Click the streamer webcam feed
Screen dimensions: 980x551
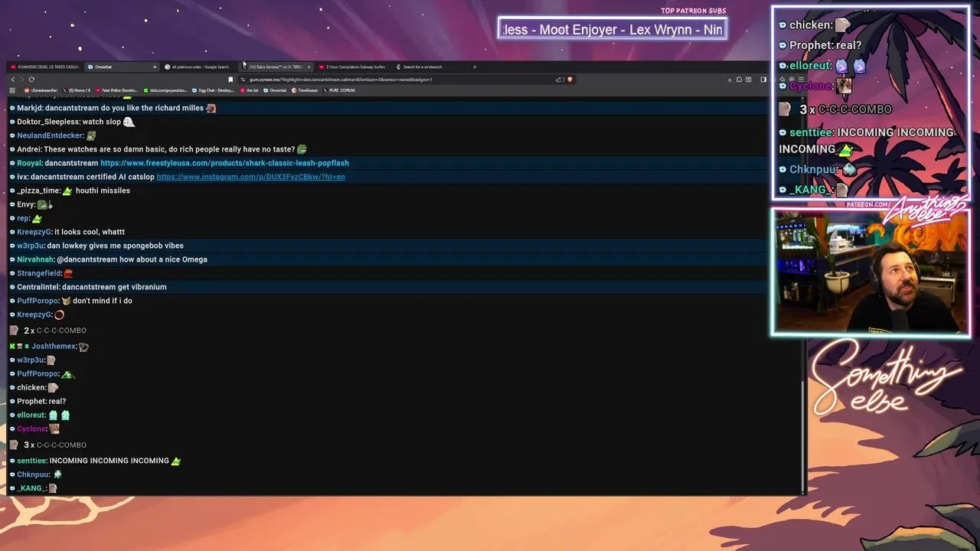tap(871, 272)
